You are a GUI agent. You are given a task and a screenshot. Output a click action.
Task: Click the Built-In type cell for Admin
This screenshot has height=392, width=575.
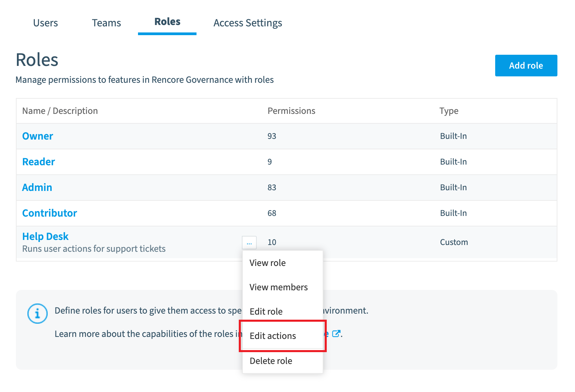[454, 188]
